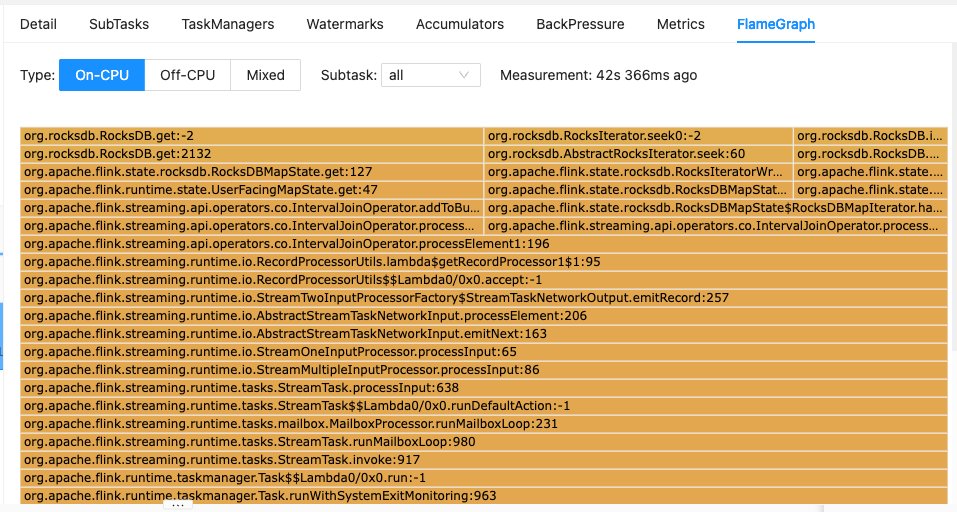Image resolution: width=957 pixels, height=512 pixels.
Task: Select On-CPU flame graph type
Action: (102, 75)
